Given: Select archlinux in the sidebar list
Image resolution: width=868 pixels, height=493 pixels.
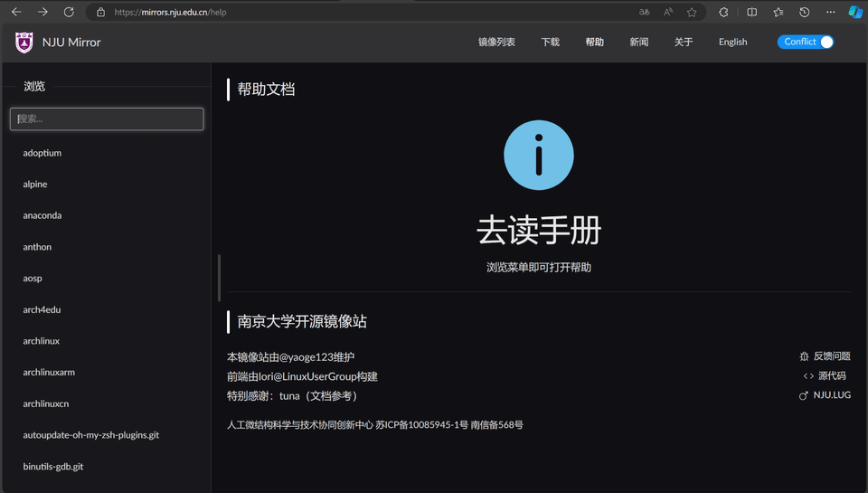Looking at the screenshot, I should point(42,341).
